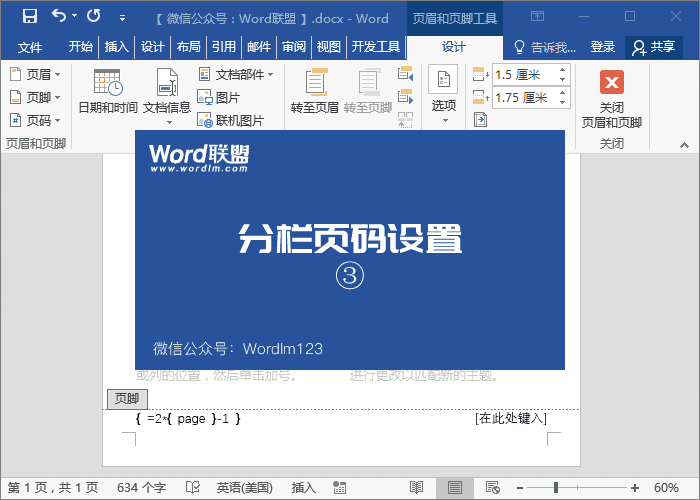
Task: Click the red 关闭页眉和页脚 button
Action: pos(612,98)
